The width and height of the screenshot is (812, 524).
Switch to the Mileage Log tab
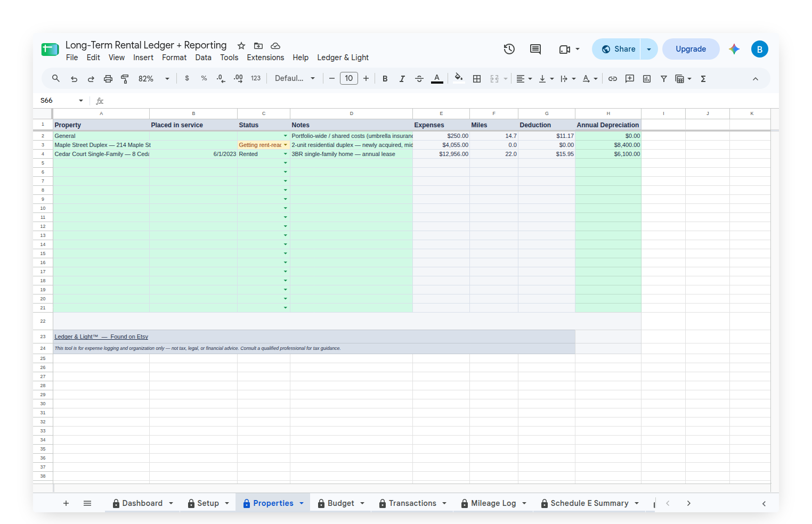point(494,503)
